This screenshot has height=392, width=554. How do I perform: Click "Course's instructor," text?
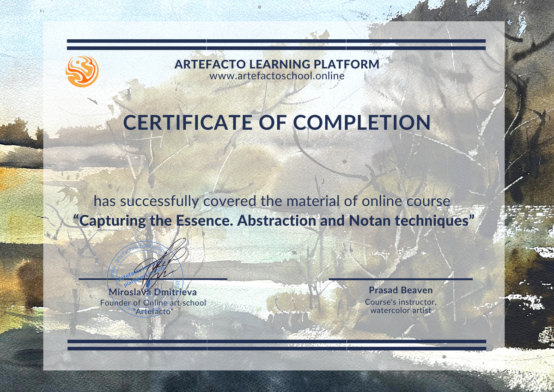(x=401, y=302)
